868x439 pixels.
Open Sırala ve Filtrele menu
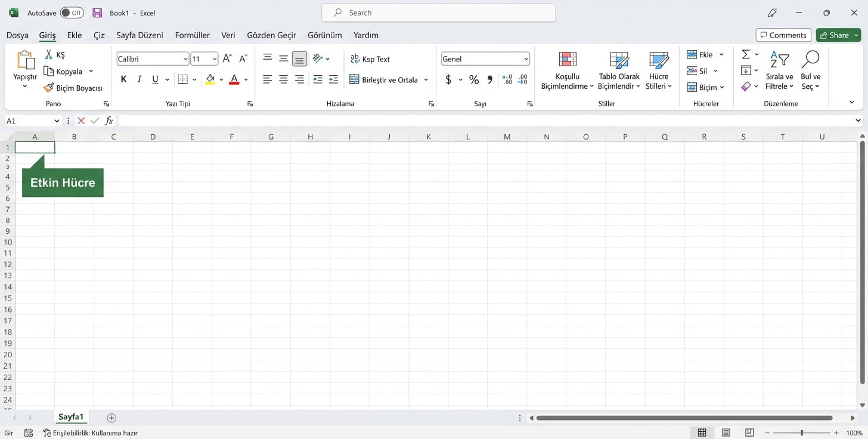tap(779, 71)
